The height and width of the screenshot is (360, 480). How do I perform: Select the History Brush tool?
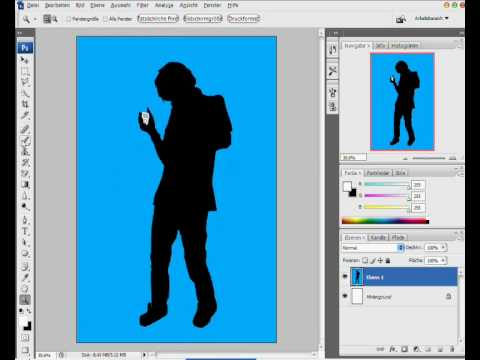coord(25,163)
